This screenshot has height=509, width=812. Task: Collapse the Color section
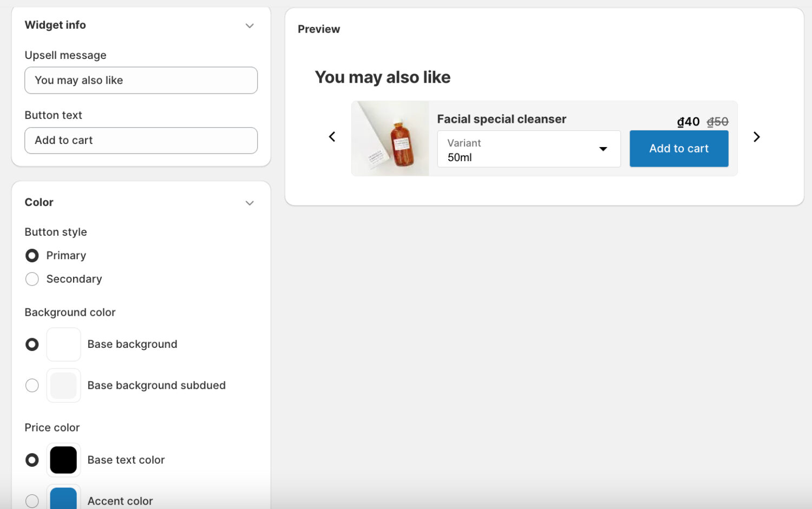click(250, 203)
